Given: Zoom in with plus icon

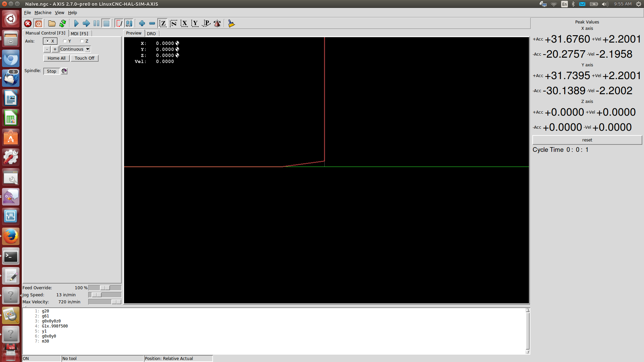Looking at the screenshot, I should coord(142,23).
